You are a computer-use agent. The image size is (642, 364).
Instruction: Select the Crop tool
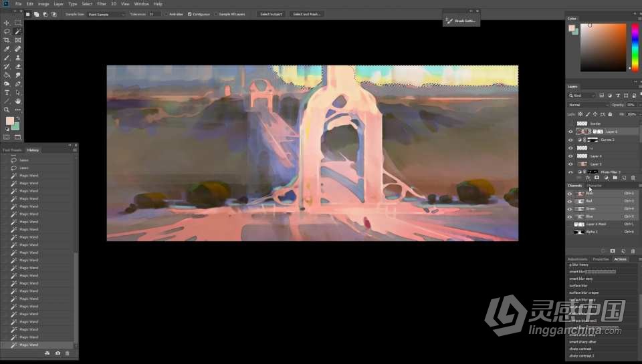[x=7, y=40]
